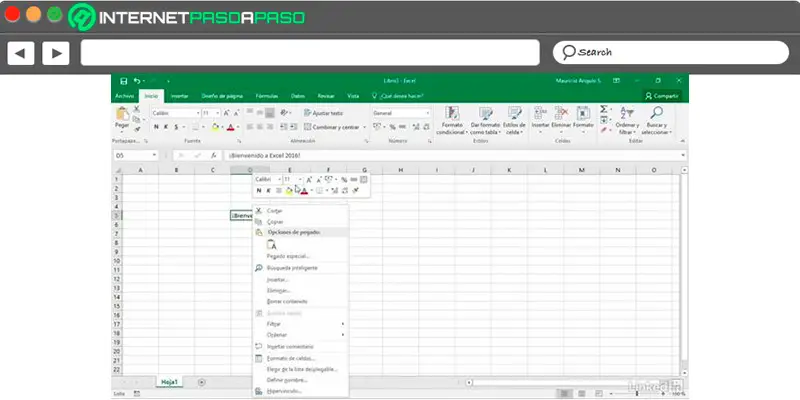
Task: Click Dar formato como tabla icon
Action: tap(485, 113)
